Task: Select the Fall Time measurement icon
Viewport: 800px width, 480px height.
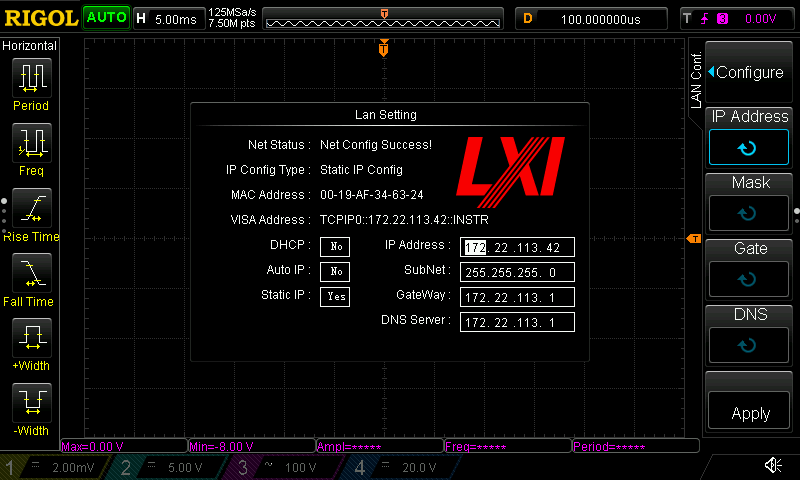Action: click(x=32, y=272)
